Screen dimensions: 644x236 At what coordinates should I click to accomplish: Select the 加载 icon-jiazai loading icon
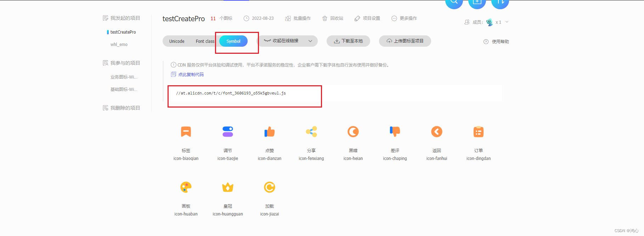click(x=270, y=187)
